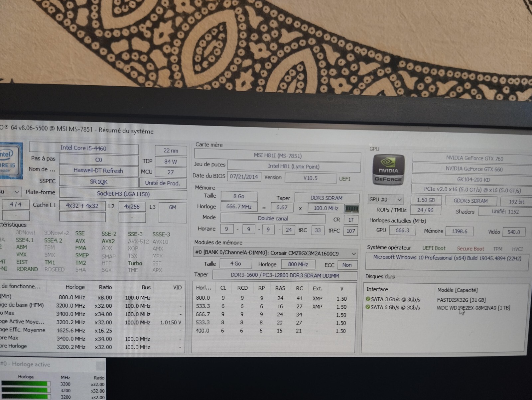
Task: Click the L1 cache value 4x32 + 4x32
Action: point(82,206)
